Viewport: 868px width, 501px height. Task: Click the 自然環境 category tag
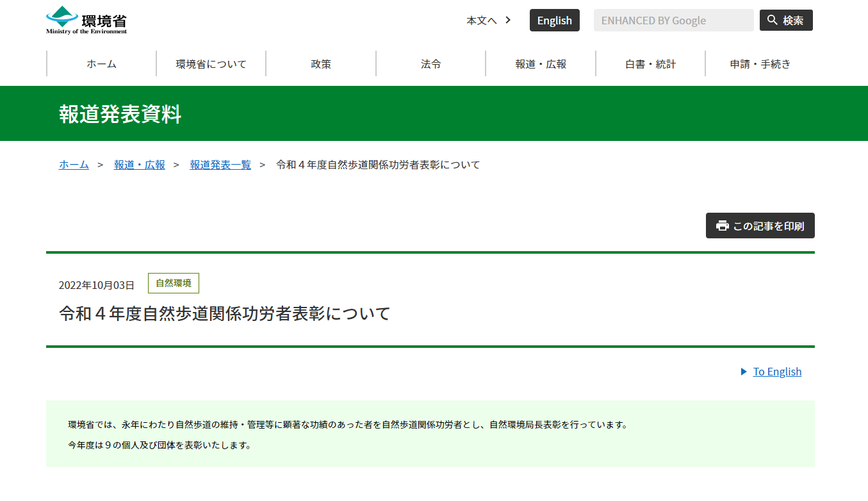(174, 283)
